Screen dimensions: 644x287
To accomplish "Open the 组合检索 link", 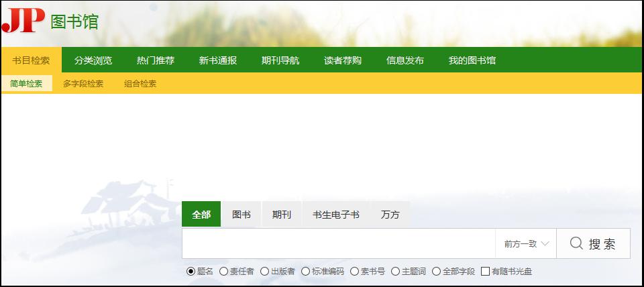I will coord(140,84).
